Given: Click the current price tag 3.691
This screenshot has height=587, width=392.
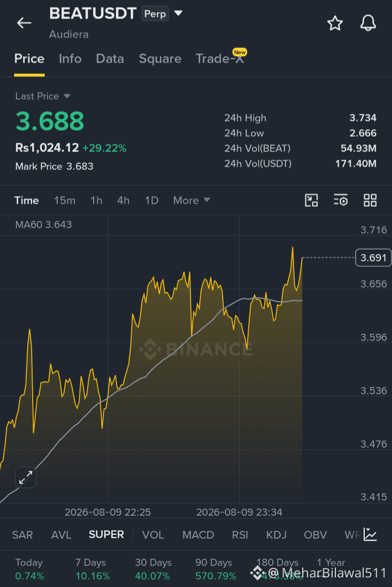Looking at the screenshot, I should [x=373, y=258].
